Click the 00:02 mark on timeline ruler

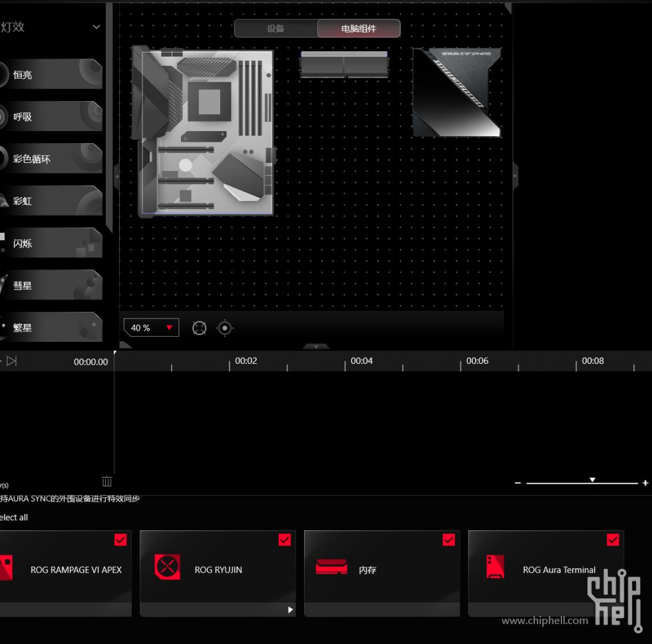click(245, 361)
